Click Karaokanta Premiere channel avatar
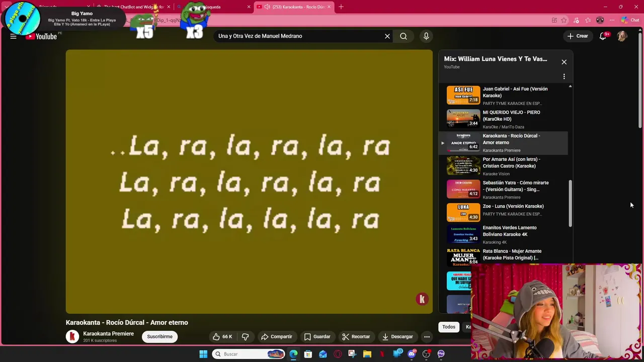This screenshot has width=644, height=362. [x=72, y=337]
